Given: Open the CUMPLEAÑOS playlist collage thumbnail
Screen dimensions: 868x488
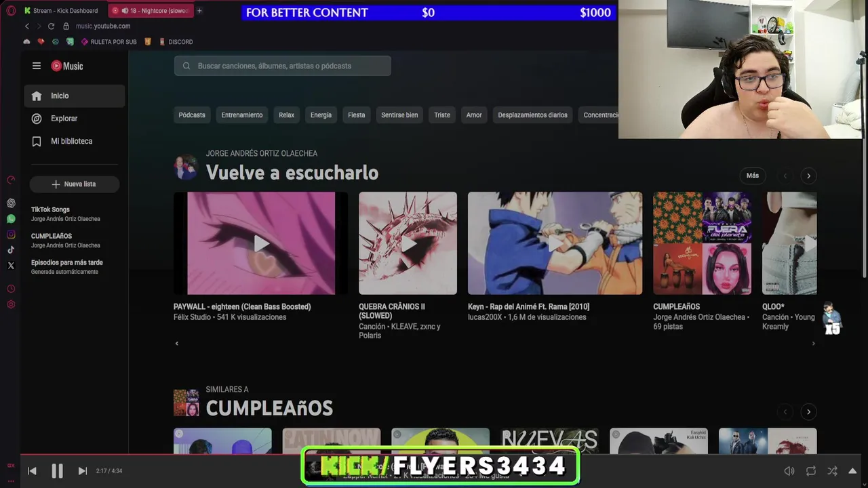Looking at the screenshot, I should click(702, 243).
